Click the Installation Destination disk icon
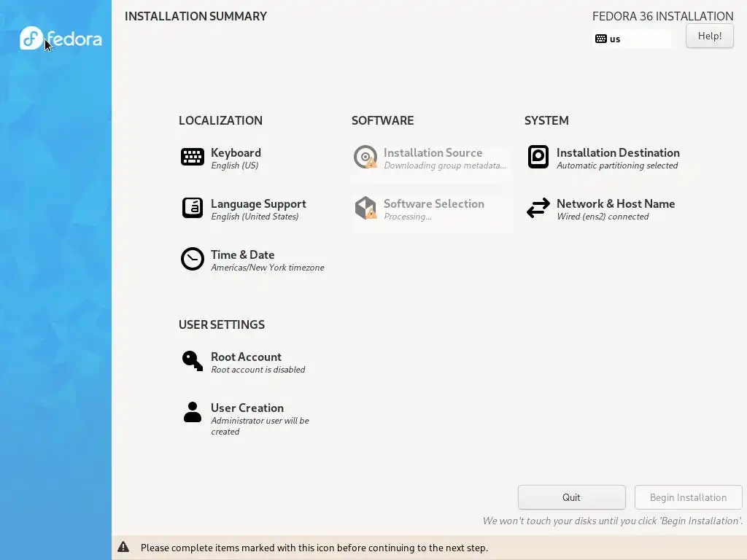 pyautogui.click(x=538, y=157)
